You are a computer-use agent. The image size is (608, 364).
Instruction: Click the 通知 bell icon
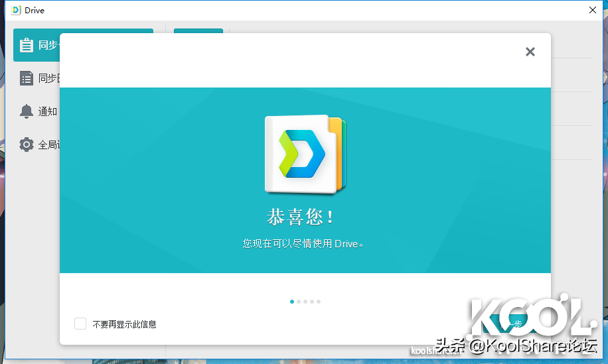pos(27,111)
